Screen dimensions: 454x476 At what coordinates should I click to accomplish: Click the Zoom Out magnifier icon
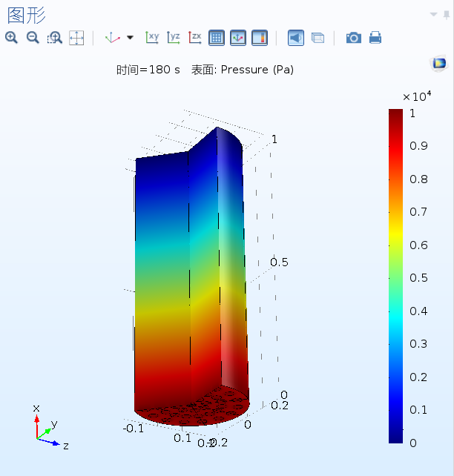pyautogui.click(x=33, y=38)
